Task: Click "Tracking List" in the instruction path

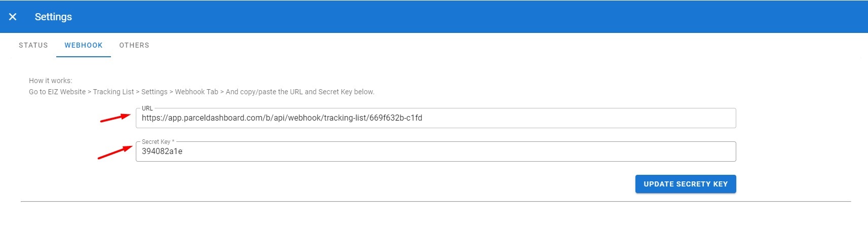Action: 114,92
